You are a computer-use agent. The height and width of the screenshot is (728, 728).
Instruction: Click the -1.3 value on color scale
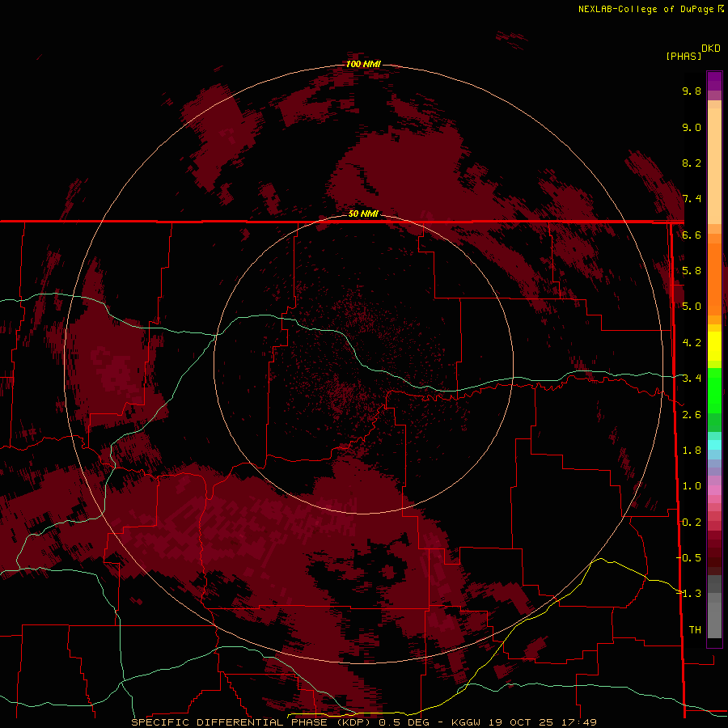click(689, 594)
